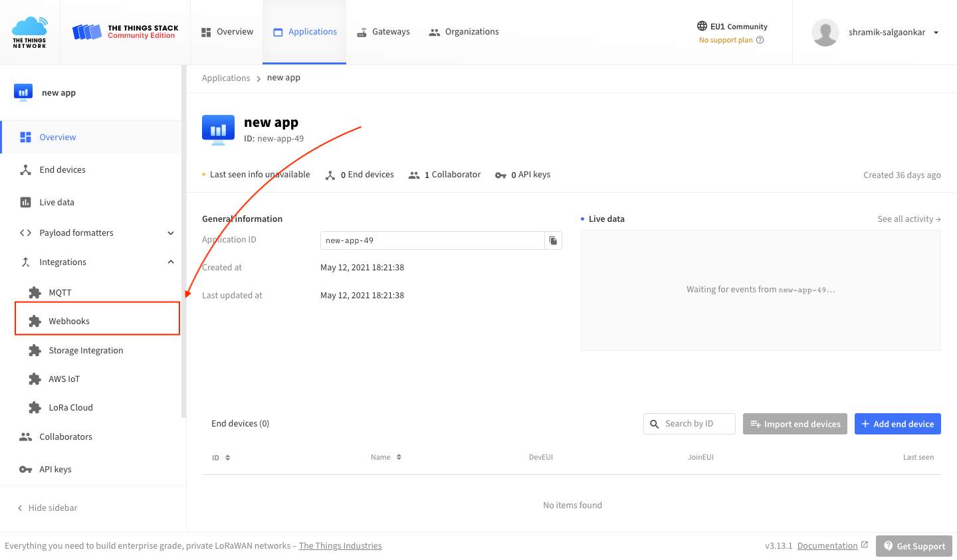Viewport: 957px width, 560px height.
Task: Click the new app breadcrumb
Action: point(284,78)
